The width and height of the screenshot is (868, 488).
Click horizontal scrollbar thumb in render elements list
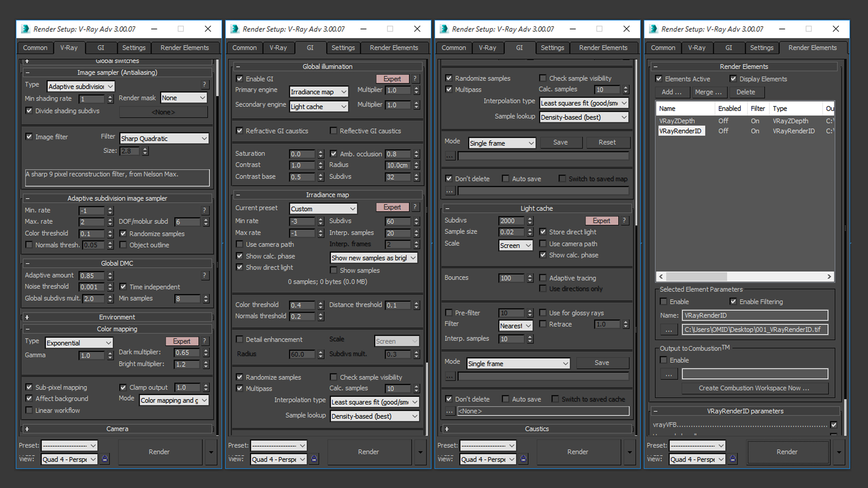[696, 277]
